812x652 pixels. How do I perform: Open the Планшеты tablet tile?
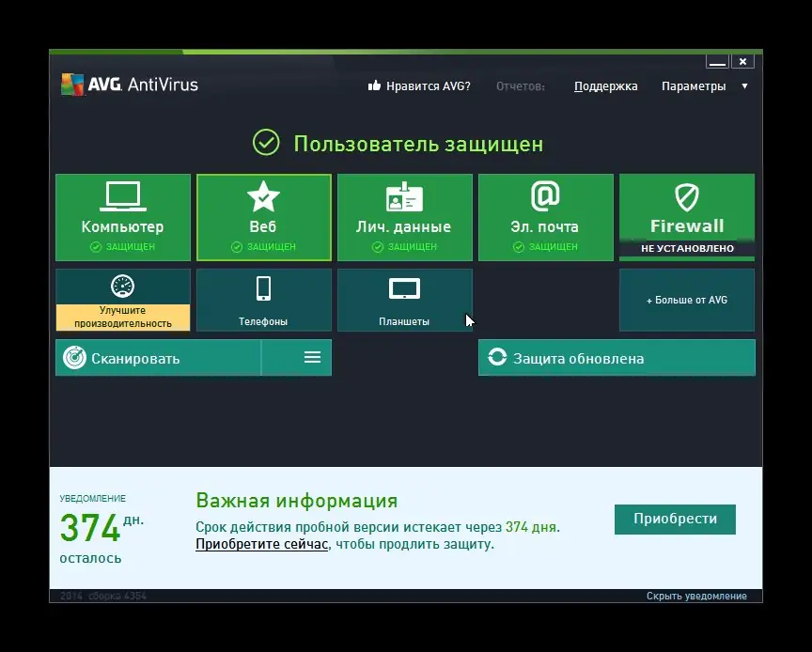[404, 300]
